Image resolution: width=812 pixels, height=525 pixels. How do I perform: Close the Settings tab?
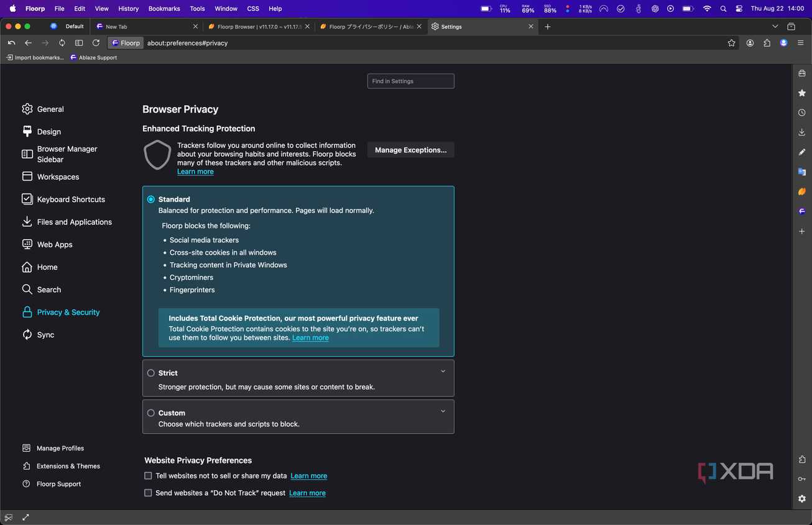point(531,27)
